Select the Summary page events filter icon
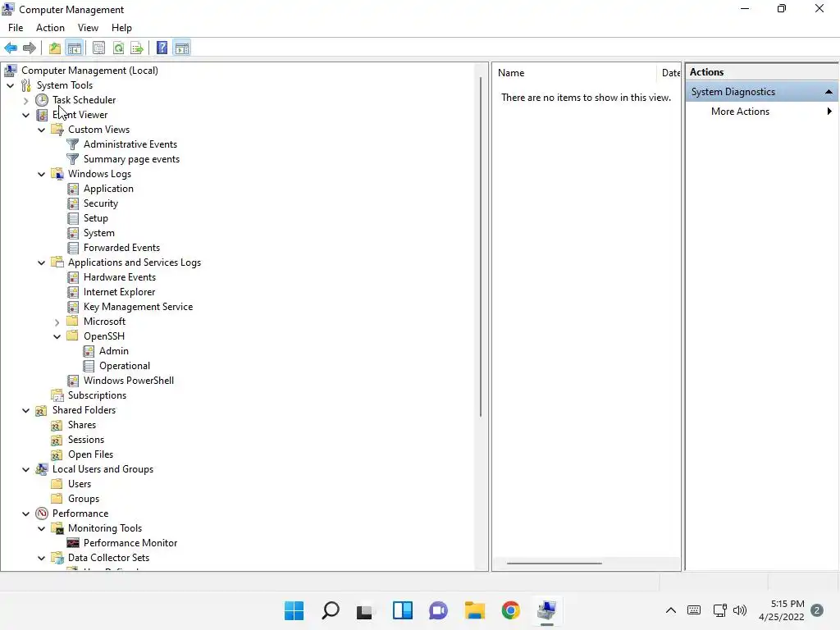The image size is (840, 630). (73, 159)
